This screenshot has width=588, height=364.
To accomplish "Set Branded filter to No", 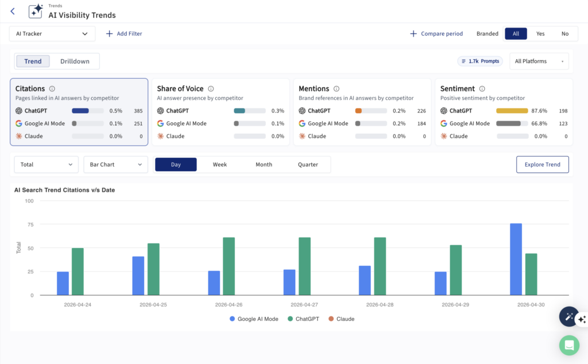I will tap(565, 34).
